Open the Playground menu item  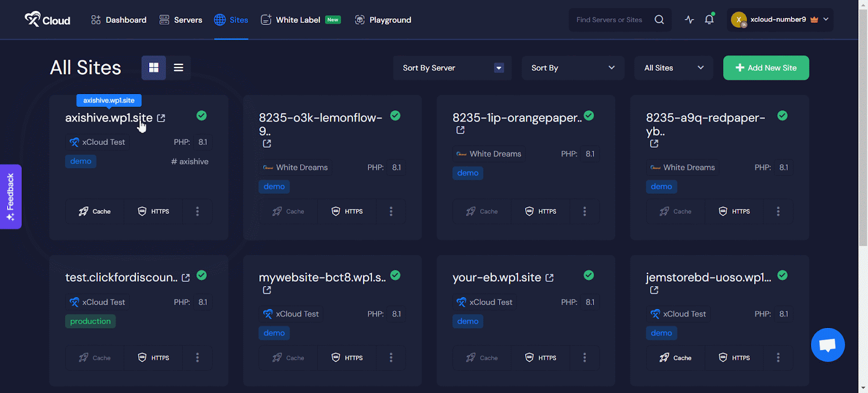click(x=383, y=20)
